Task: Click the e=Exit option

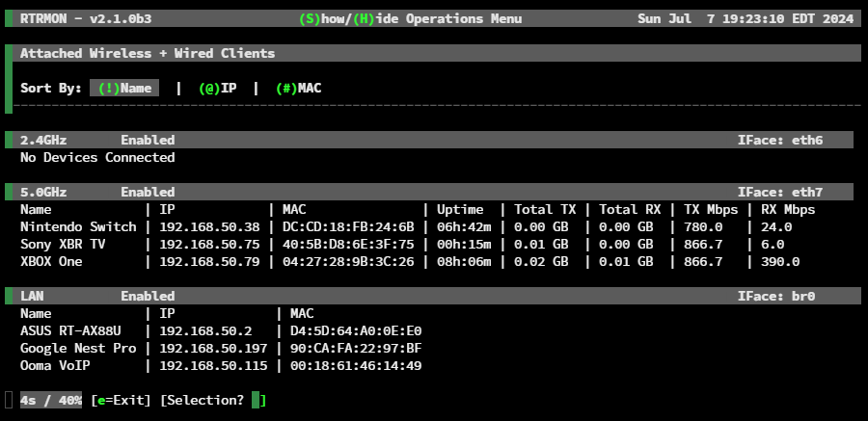Action: 121,400
